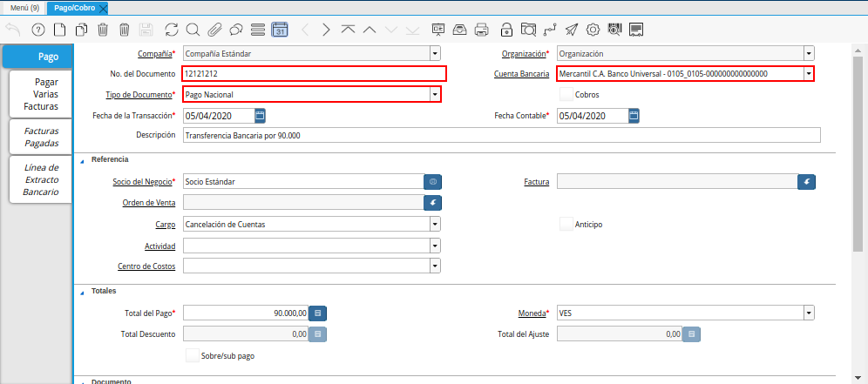Click the Socio del Negocio label link

click(x=142, y=182)
